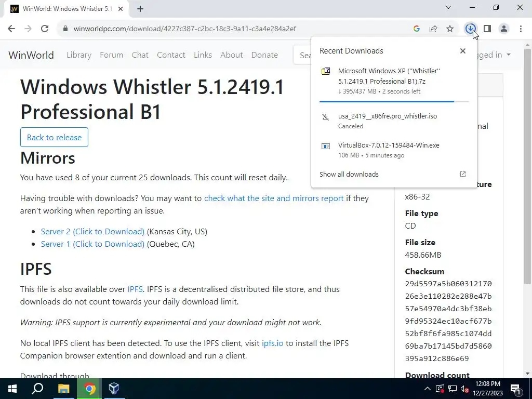Click the VirtualBox exe file icon

click(x=326, y=146)
